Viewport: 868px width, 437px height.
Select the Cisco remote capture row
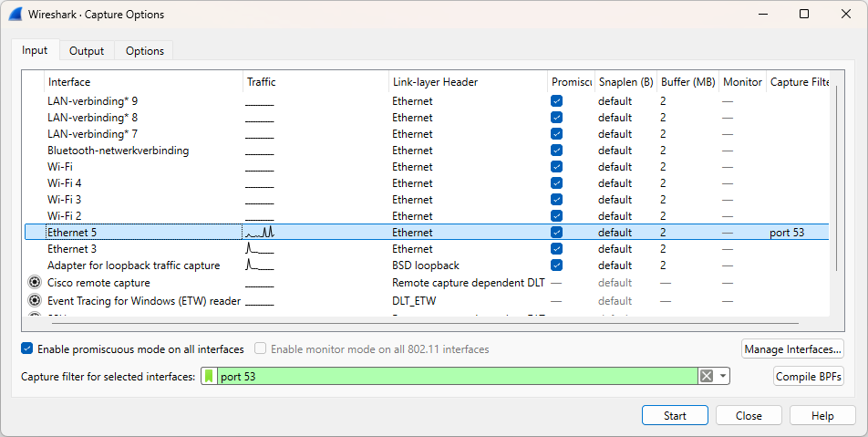(427, 283)
